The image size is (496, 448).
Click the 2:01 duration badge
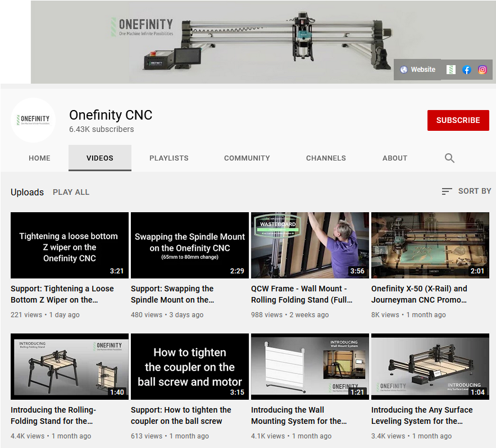(477, 271)
